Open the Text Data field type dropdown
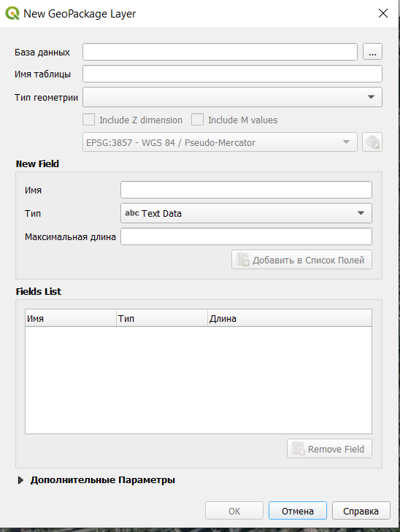Image resolution: width=400 pixels, height=532 pixels. point(246,213)
